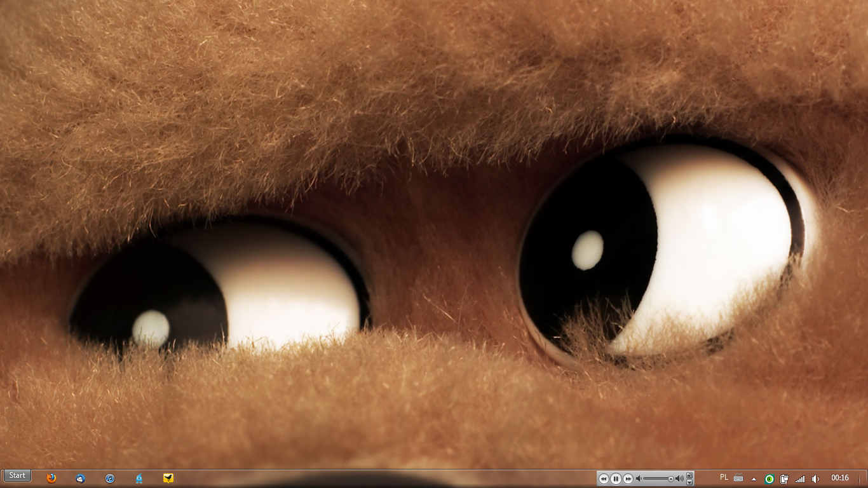Switch the PL input language indicator
Screen dimensions: 868x488
tap(724, 477)
